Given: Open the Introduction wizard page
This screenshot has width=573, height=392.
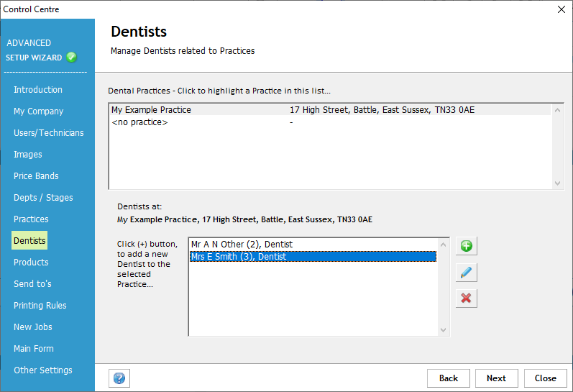Looking at the screenshot, I should point(38,90).
